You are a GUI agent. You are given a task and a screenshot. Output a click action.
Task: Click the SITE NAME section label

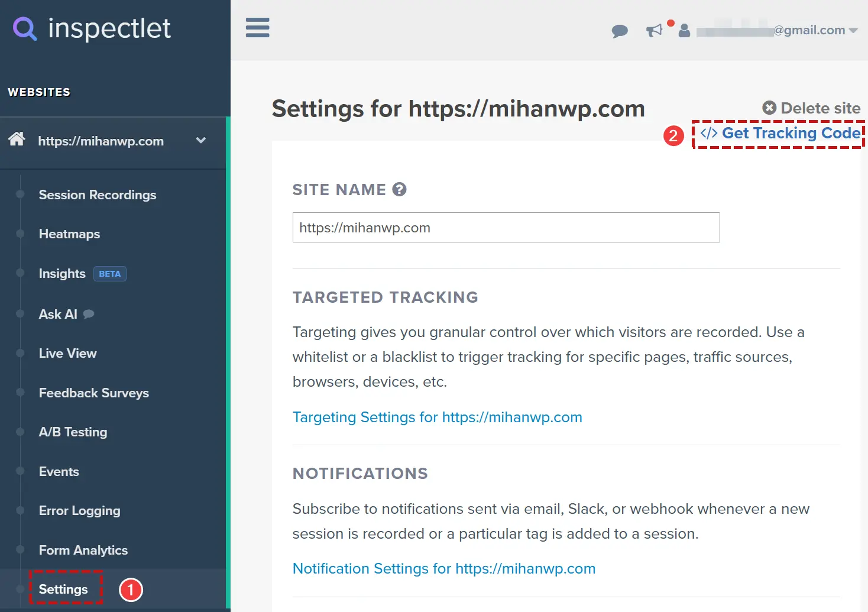coord(339,190)
